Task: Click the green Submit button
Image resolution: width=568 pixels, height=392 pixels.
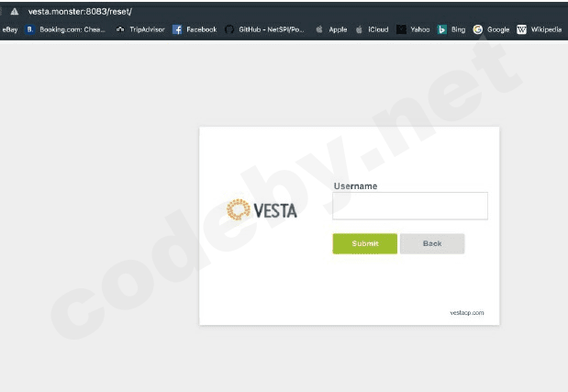Action: point(365,243)
